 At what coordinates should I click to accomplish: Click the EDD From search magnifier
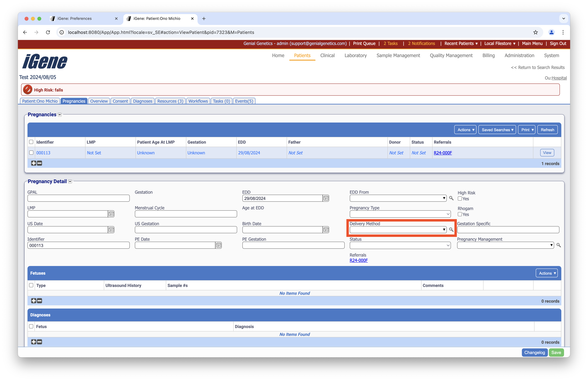point(451,198)
